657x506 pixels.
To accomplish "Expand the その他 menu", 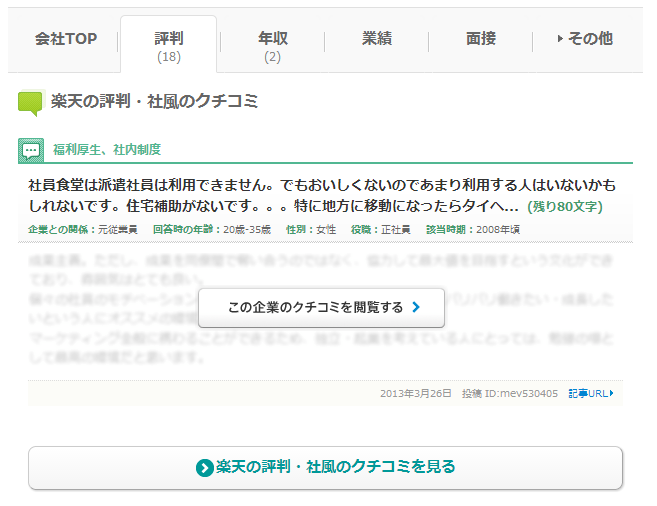I will (x=585, y=39).
